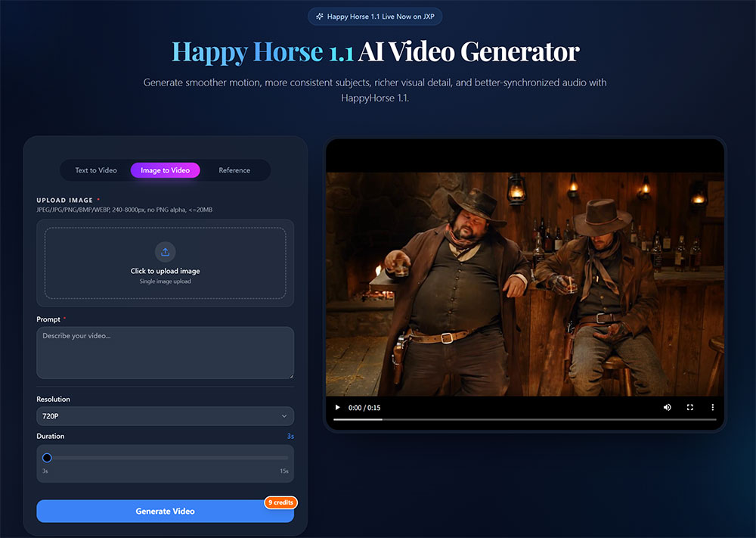This screenshot has width=756, height=538.
Task: Switch to the Text to Video tab
Action: 96,170
